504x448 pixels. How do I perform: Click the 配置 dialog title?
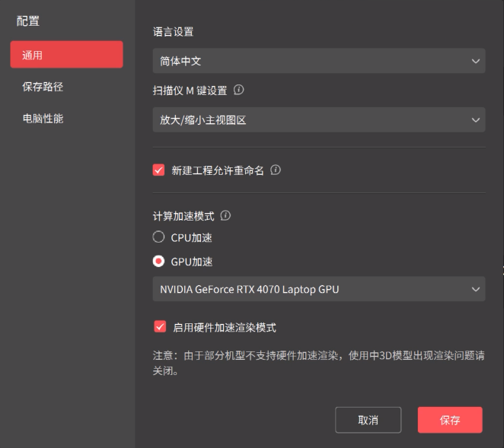click(28, 21)
